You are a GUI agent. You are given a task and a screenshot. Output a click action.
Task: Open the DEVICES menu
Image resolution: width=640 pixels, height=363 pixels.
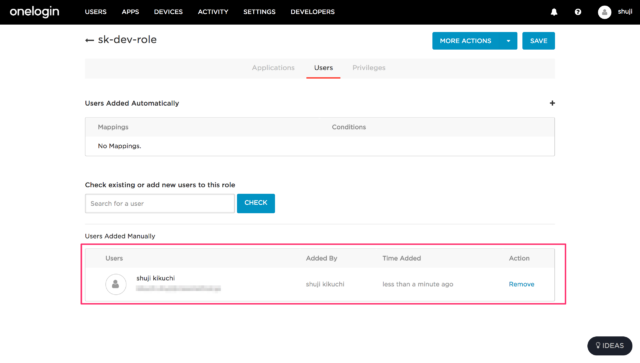pyautogui.click(x=168, y=12)
